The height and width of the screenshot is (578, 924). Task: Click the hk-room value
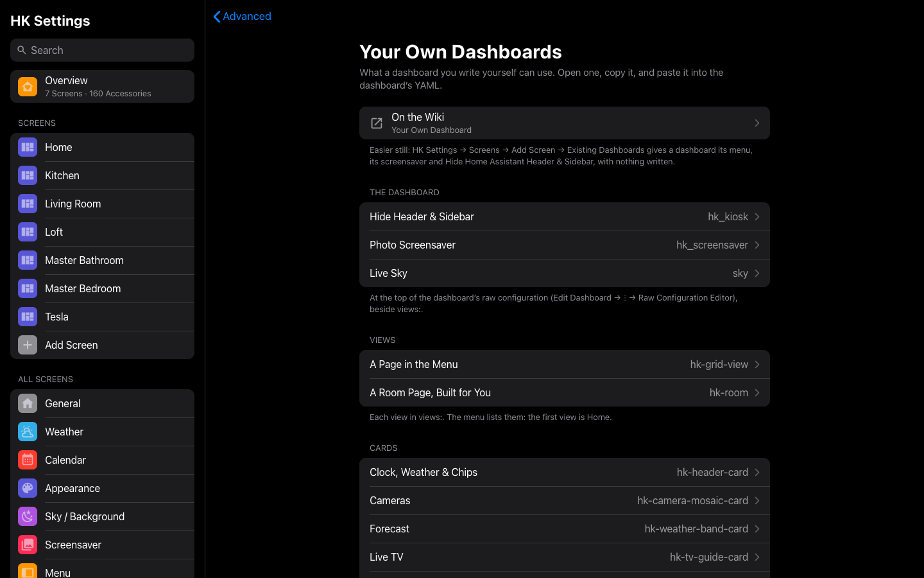click(729, 393)
